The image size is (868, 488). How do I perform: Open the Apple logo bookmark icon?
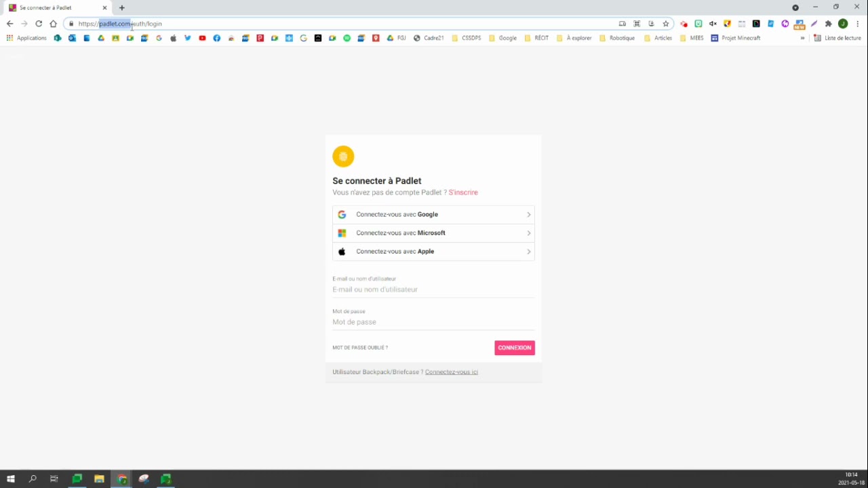coord(174,38)
